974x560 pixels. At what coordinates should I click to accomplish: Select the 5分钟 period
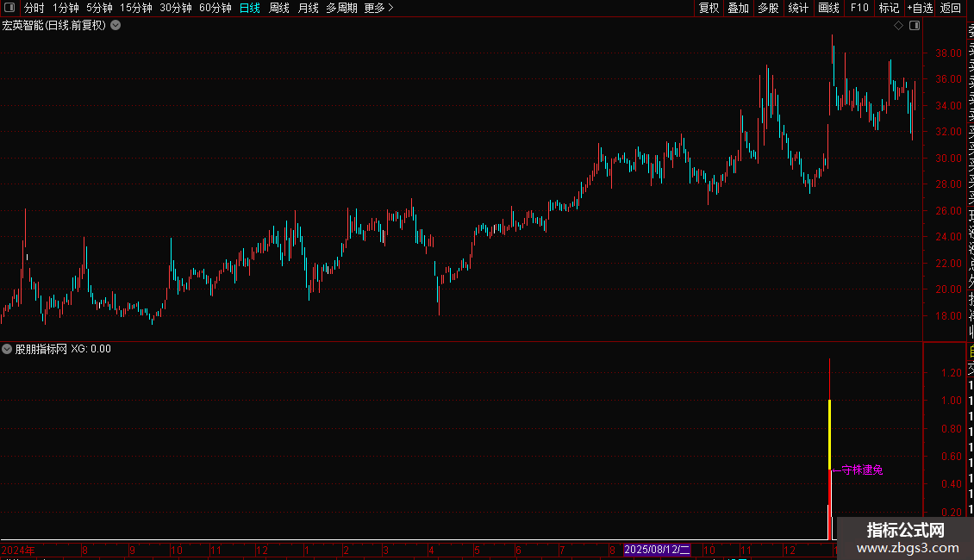tap(99, 8)
